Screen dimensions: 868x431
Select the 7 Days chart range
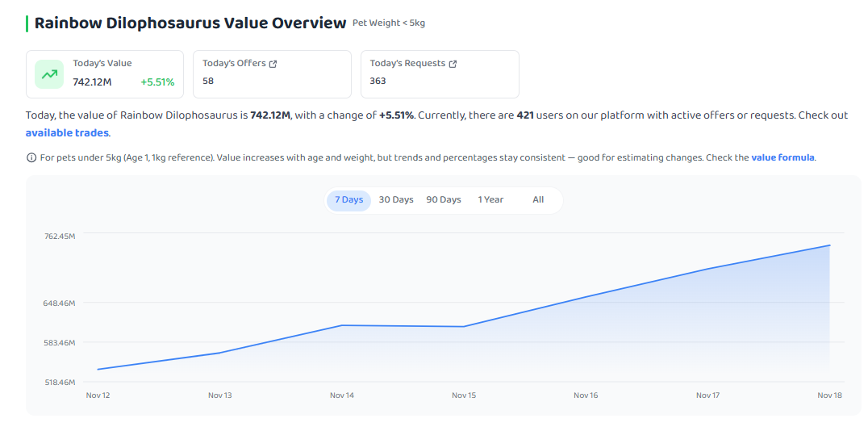348,200
